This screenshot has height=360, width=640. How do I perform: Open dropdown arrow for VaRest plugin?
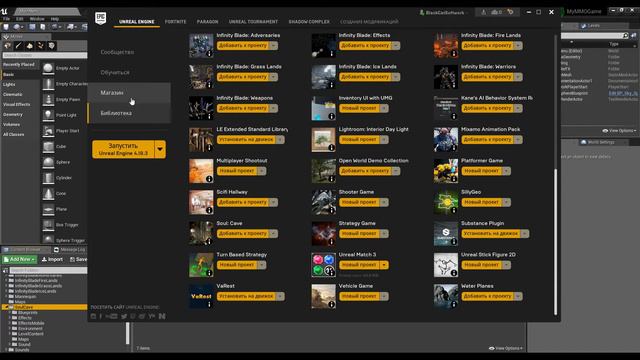click(x=280, y=296)
